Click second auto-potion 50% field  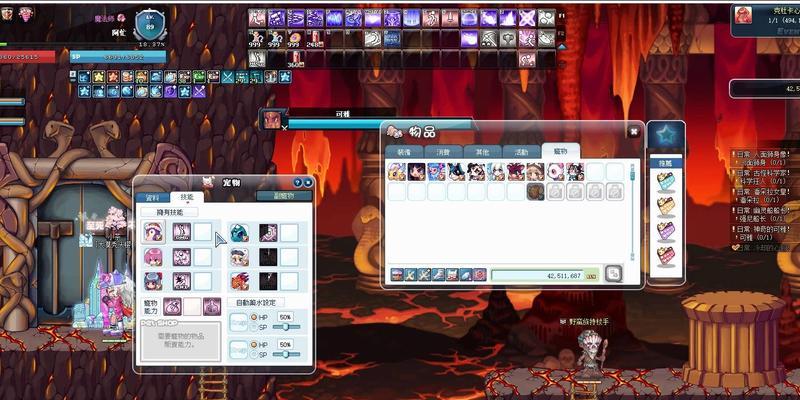(x=286, y=344)
